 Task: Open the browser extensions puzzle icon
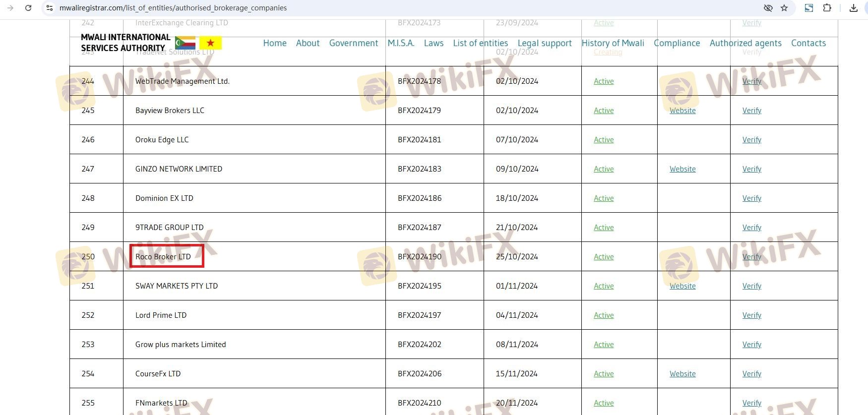coord(827,8)
